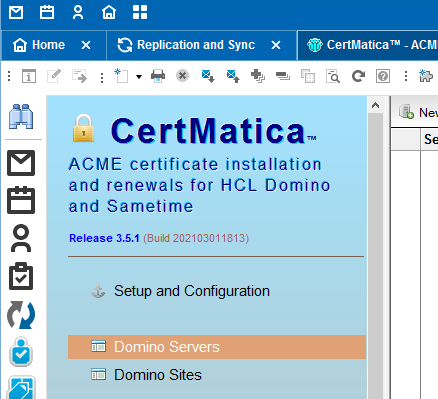The image size is (438, 399).
Task: Open the blue documents icon in sidebar
Action: click(21, 388)
